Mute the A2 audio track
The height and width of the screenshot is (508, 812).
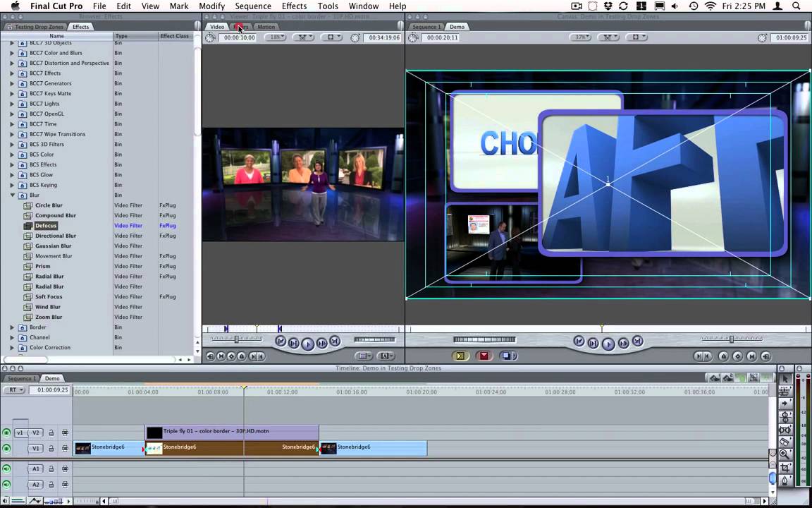coord(6,485)
